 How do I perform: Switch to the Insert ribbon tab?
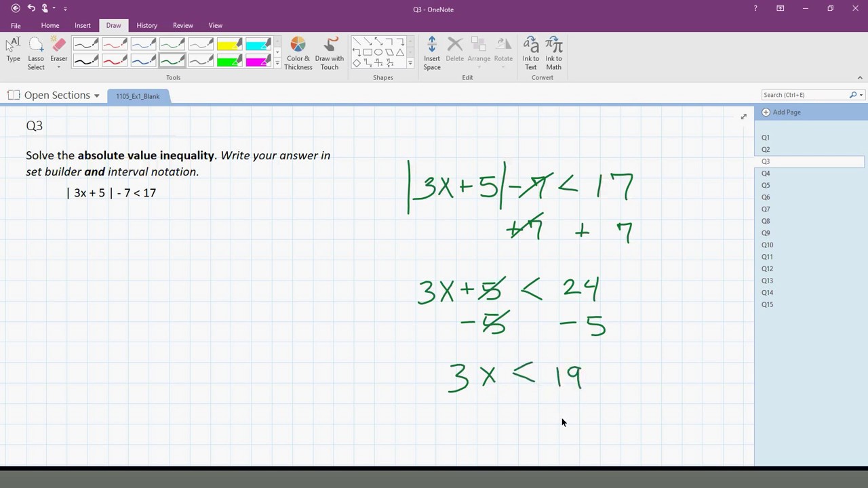point(83,25)
